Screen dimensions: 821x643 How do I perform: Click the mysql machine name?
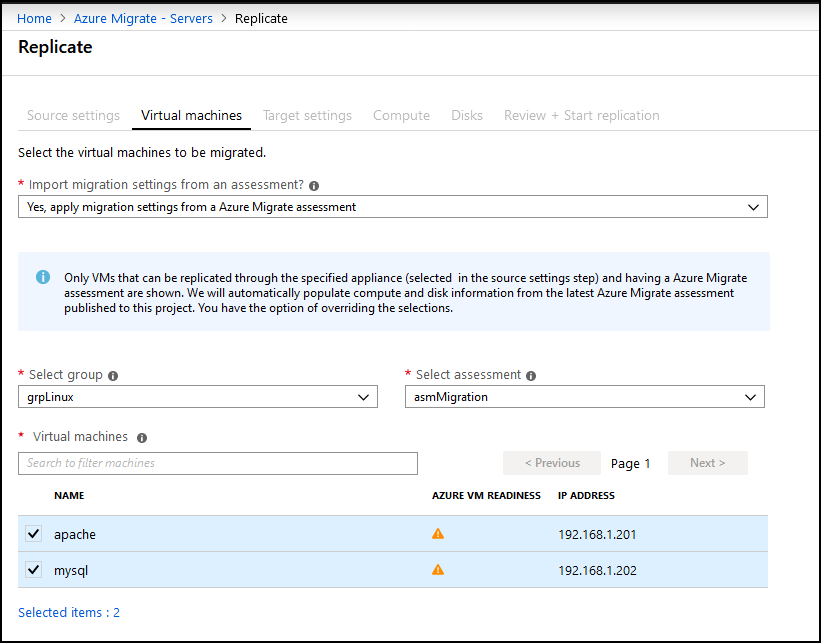[x=71, y=570]
